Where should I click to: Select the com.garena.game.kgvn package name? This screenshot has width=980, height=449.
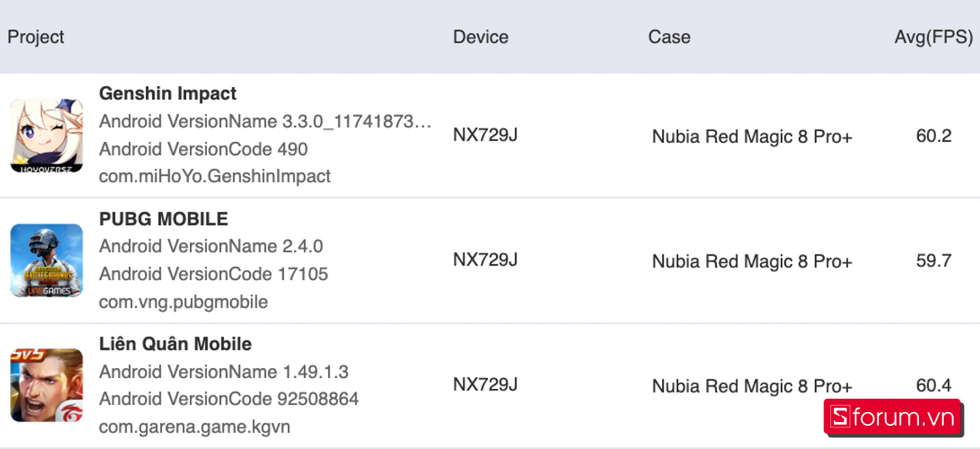194,427
